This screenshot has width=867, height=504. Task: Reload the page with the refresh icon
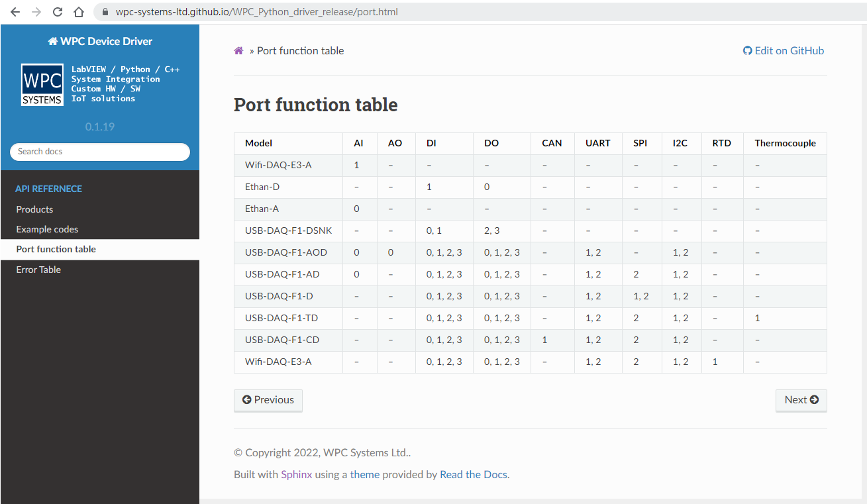pyautogui.click(x=58, y=12)
